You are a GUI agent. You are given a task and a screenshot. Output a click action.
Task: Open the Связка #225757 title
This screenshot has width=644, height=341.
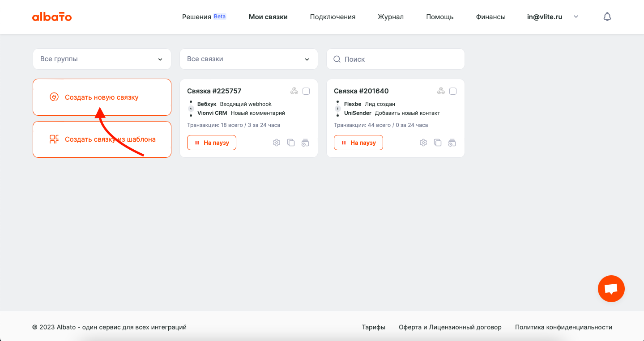point(214,91)
